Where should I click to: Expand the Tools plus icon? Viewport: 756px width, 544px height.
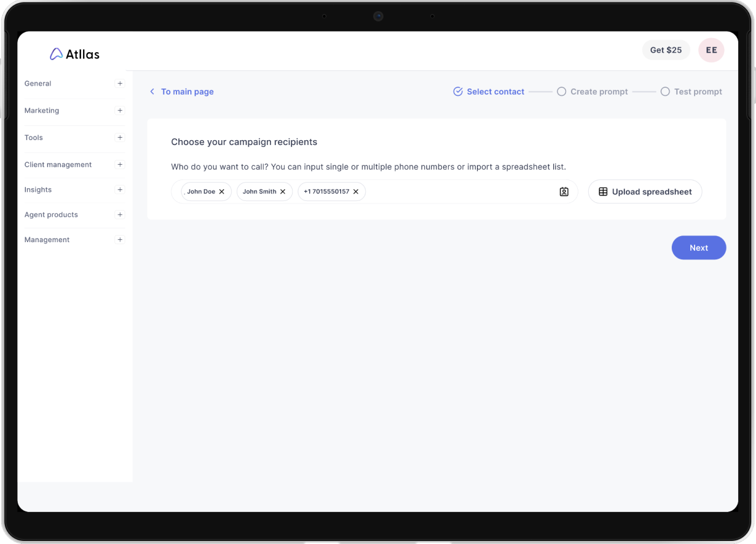tap(120, 138)
